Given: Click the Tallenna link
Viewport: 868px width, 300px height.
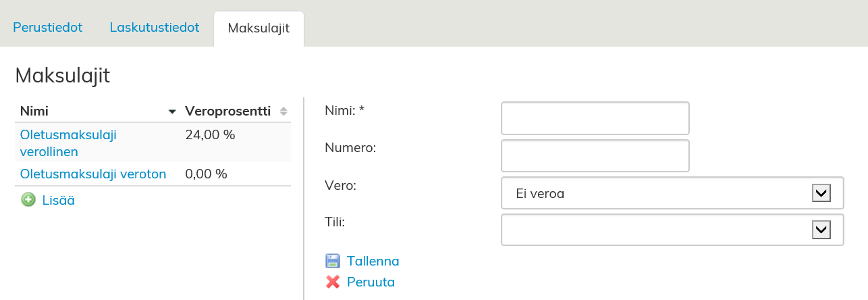Looking at the screenshot, I should 373,261.
